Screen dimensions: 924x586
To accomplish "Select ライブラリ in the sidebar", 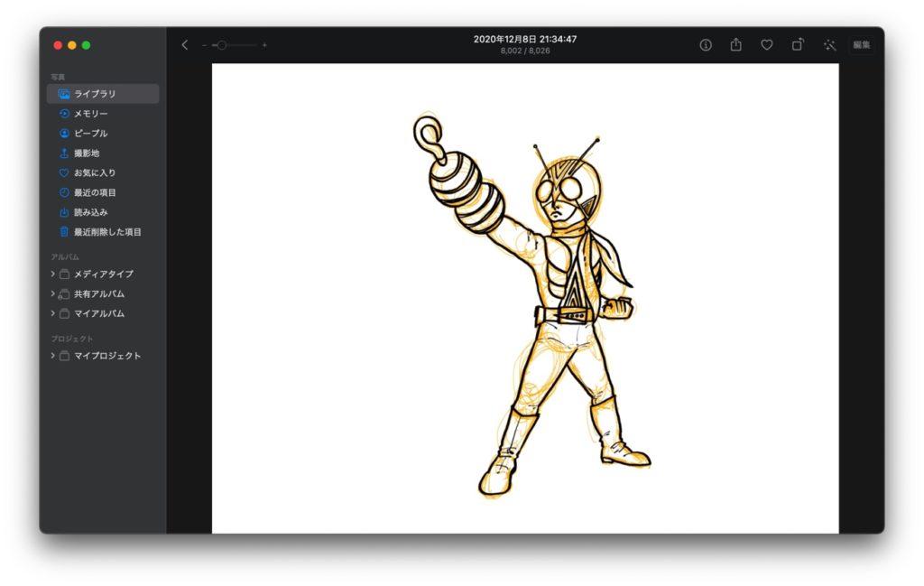I will point(103,94).
